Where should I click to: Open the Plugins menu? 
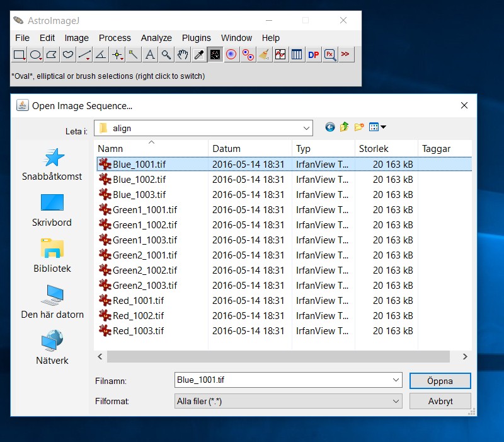(x=197, y=38)
